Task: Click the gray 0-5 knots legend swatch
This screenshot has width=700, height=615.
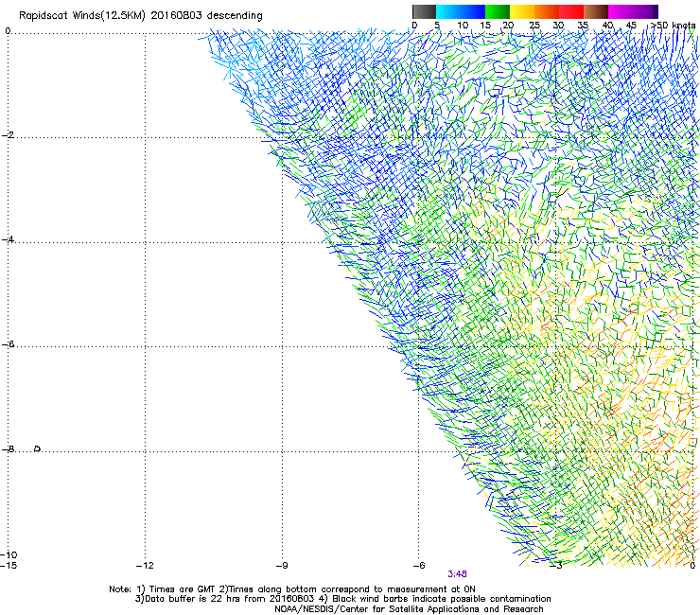Action: (425, 11)
